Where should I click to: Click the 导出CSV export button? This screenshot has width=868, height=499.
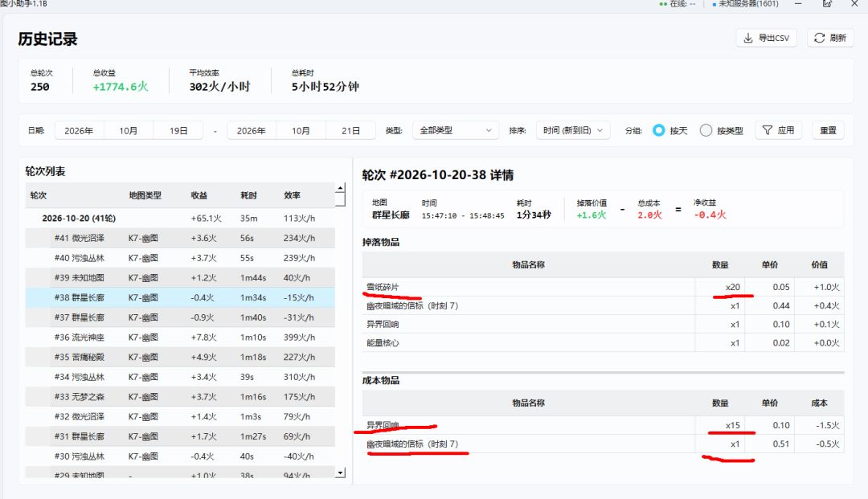point(766,38)
